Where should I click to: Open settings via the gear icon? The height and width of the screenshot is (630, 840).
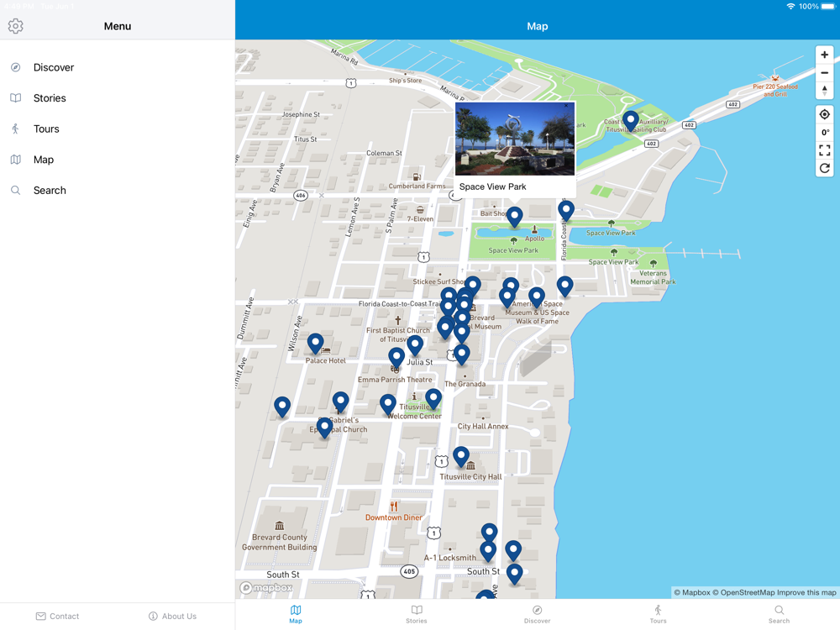click(x=15, y=26)
